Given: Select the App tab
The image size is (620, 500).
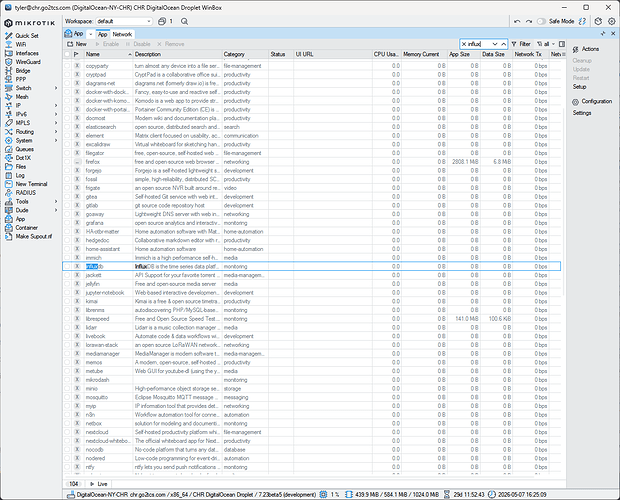Looking at the screenshot, I should (x=102, y=34).
